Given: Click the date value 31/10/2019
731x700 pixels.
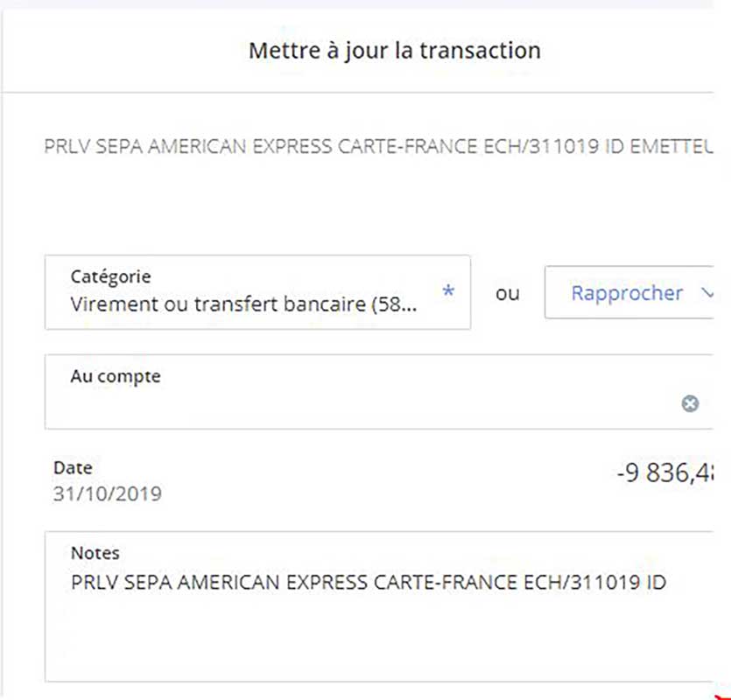Looking at the screenshot, I should pos(107,493).
